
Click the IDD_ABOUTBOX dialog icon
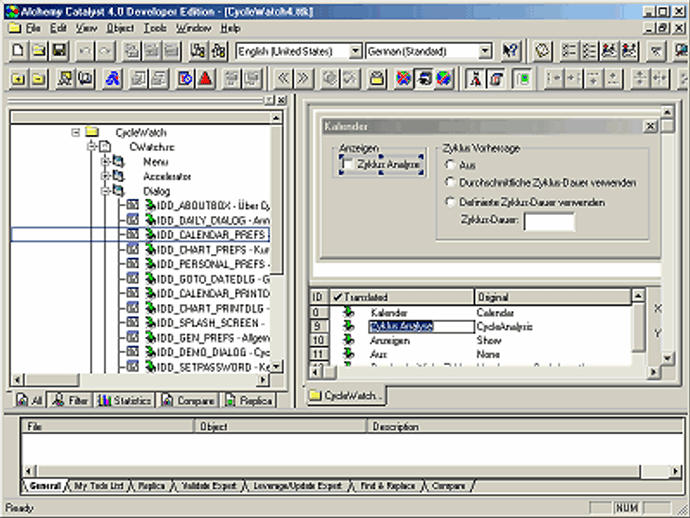tap(132, 205)
